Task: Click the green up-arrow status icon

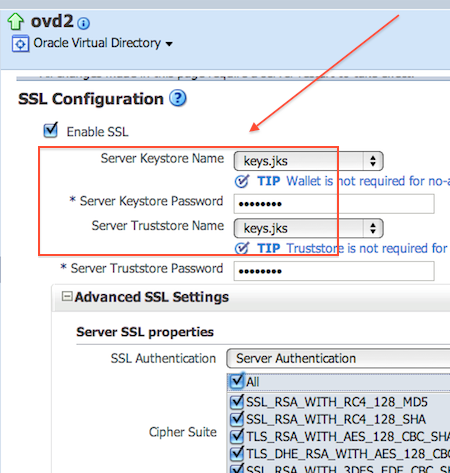Action: [15, 21]
